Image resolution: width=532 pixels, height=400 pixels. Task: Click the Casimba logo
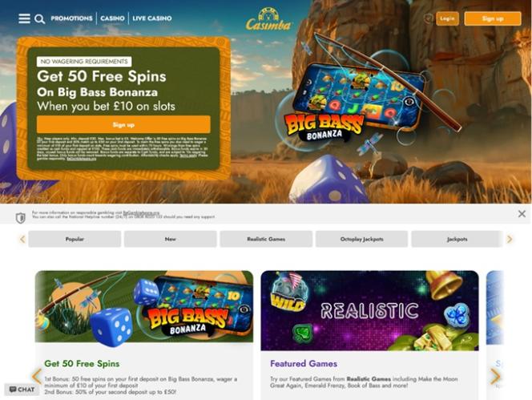[268, 20]
